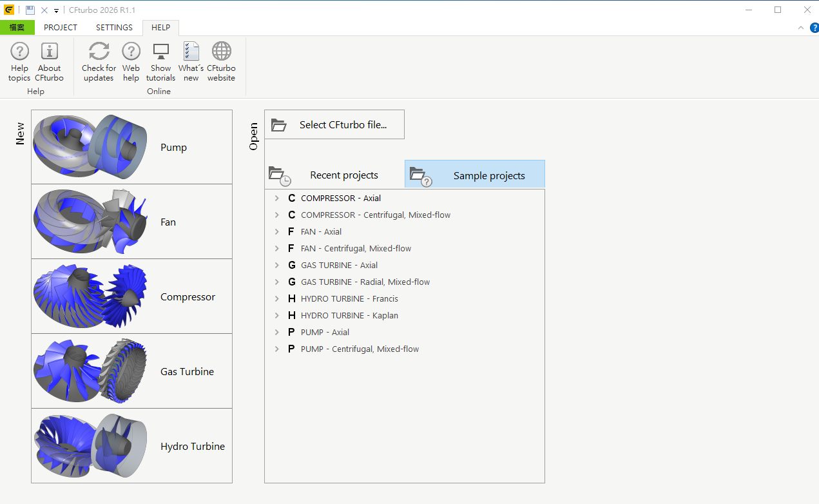Open Web help icon
Screen dimensions: 819x504
(x=131, y=62)
